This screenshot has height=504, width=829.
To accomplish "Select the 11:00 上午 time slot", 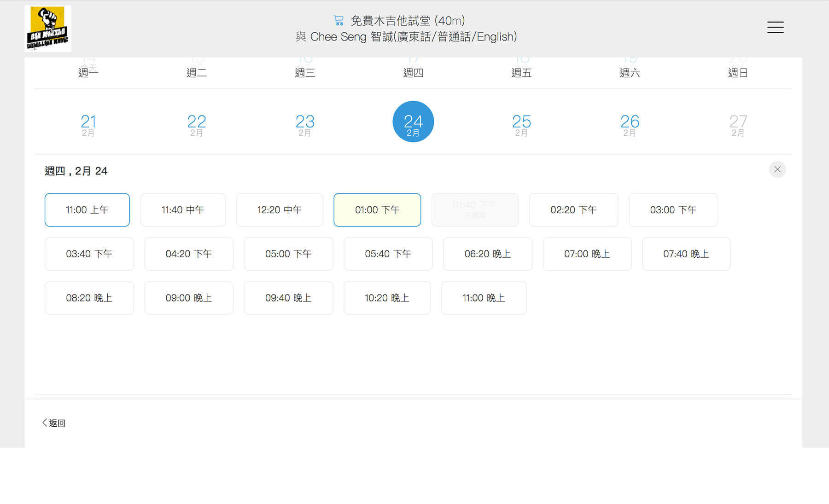I will pos(87,210).
